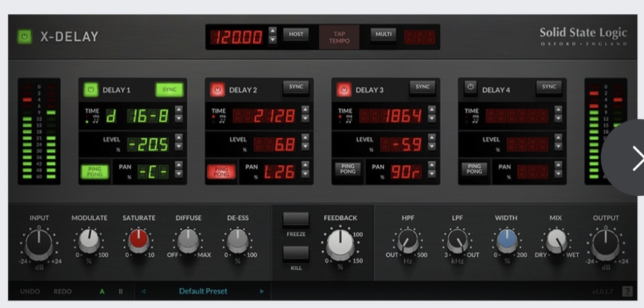Select the previous preset arrow icon
This screenshot has height=308, width=644.
(x=143, y=291)
